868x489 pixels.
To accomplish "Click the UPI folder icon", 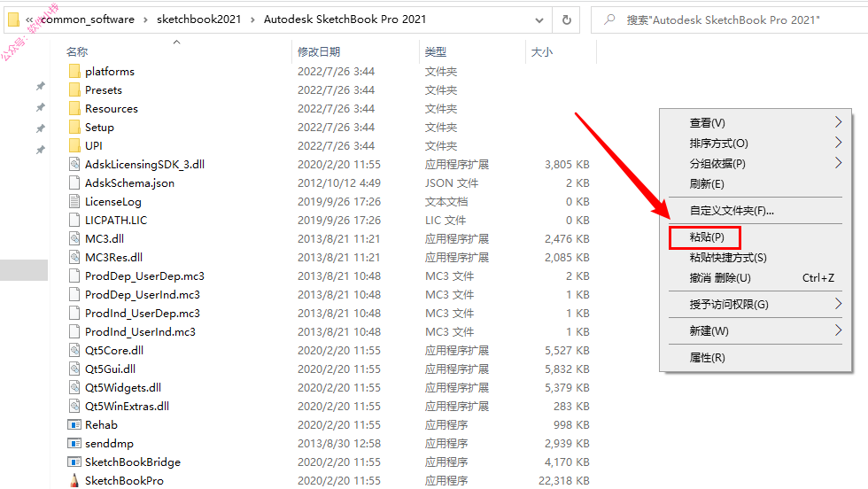I will 74,145.
